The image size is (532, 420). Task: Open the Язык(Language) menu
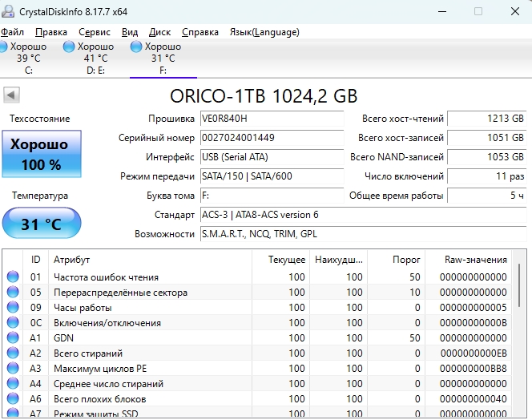264,32
